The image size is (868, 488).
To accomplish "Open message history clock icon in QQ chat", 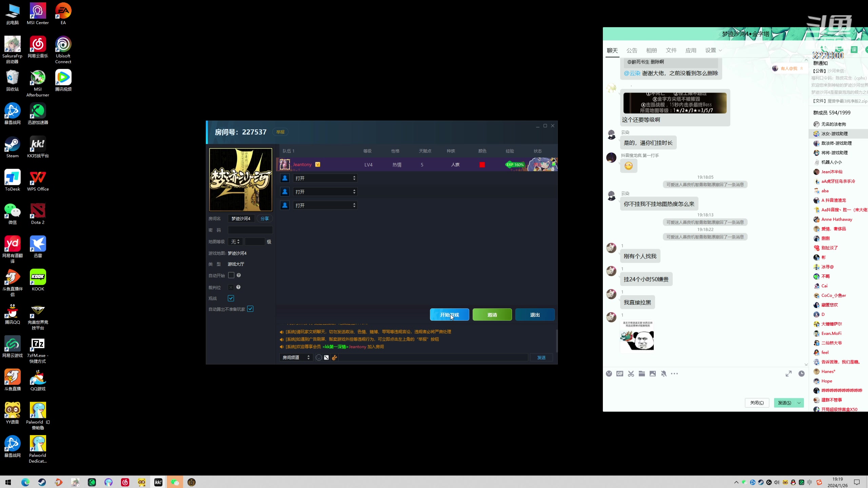I will pyautogui.click(x=802, y=373).
